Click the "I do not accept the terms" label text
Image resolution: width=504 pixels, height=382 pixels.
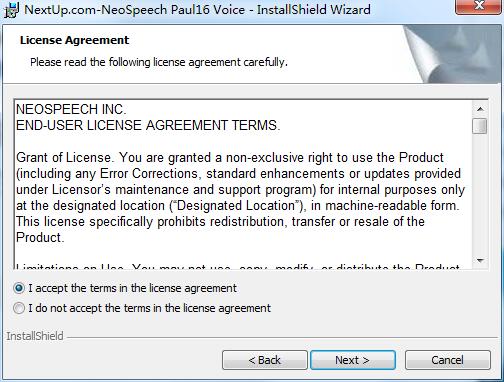click(150, 308)
